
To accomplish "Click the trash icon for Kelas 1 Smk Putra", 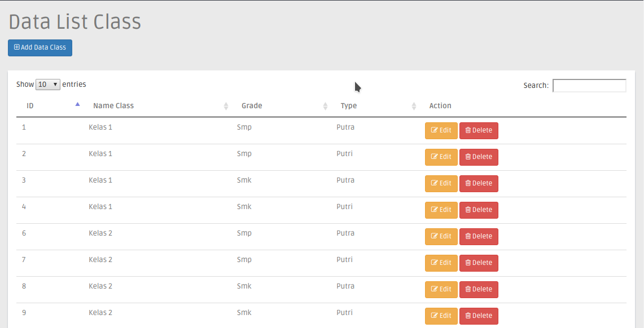I will point(469,183).
